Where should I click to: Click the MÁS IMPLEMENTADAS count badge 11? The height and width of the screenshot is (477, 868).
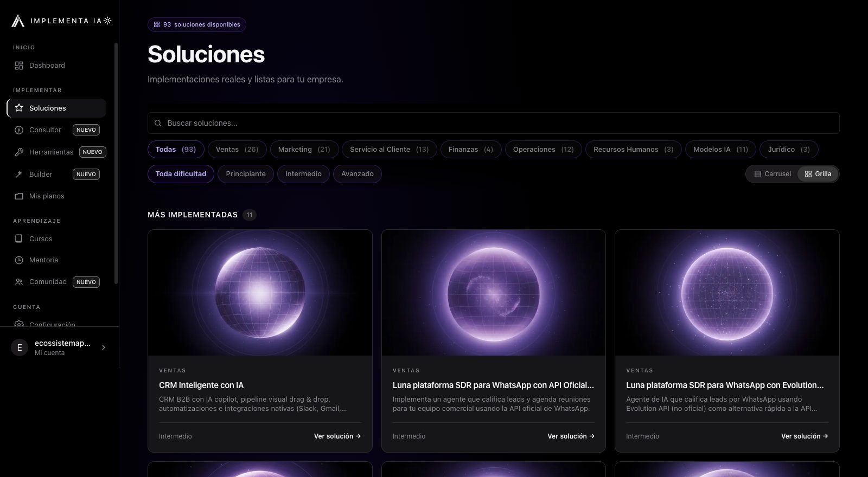[x=250, y=215]
